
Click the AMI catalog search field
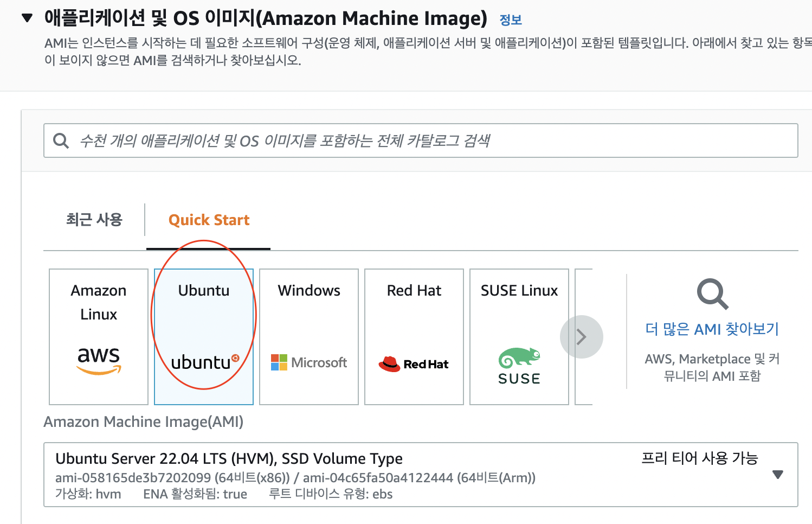(x=421, y=140)
